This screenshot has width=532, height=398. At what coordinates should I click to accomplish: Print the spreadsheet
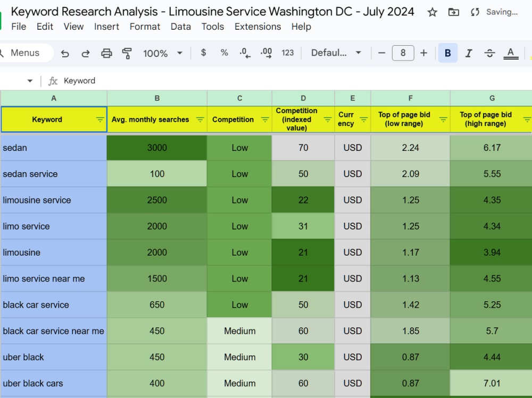106,53
